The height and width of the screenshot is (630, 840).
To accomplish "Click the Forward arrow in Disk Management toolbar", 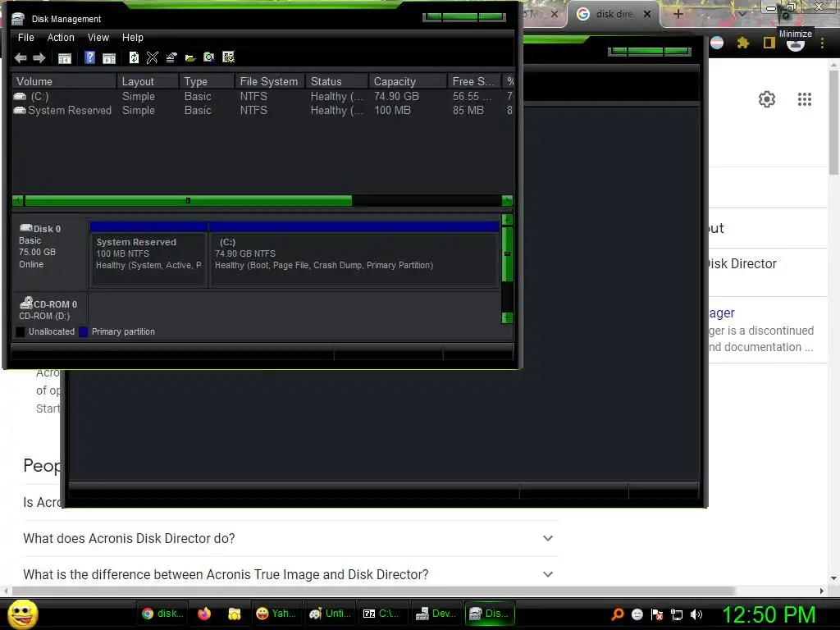I will click(39, 58).
